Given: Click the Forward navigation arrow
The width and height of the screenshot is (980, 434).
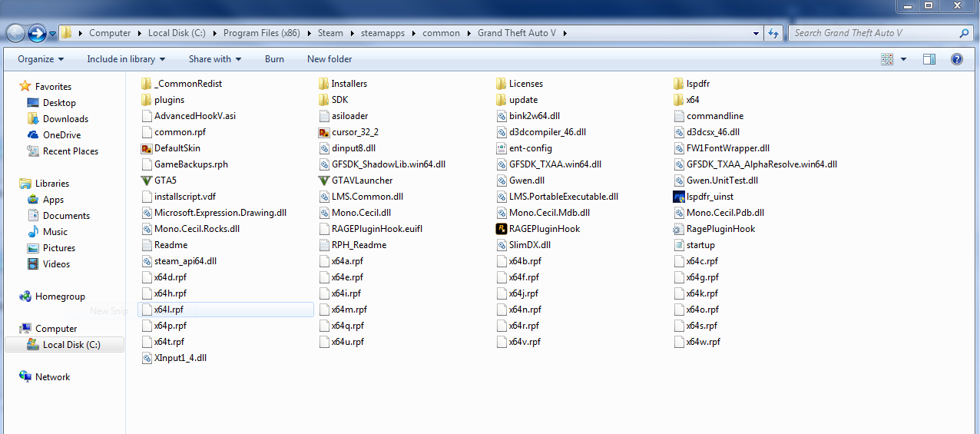Looking at the screenshot, I should (x=36, y=33).
